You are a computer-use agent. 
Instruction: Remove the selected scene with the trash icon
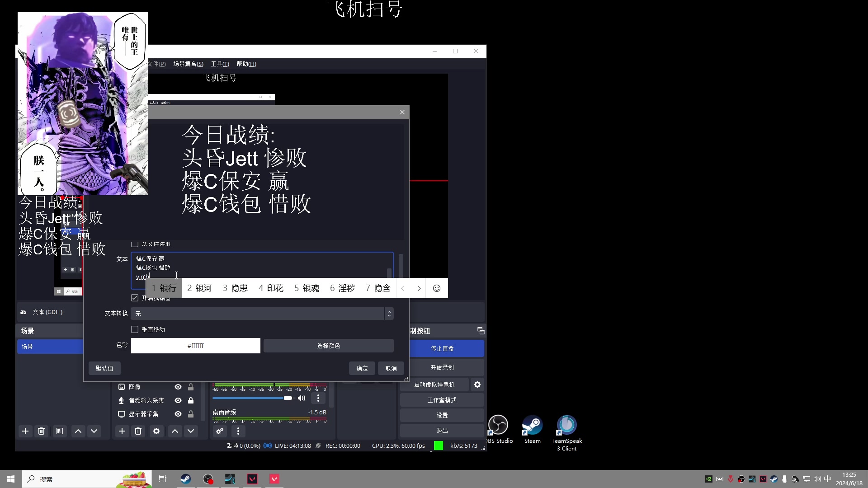point(41,431)
